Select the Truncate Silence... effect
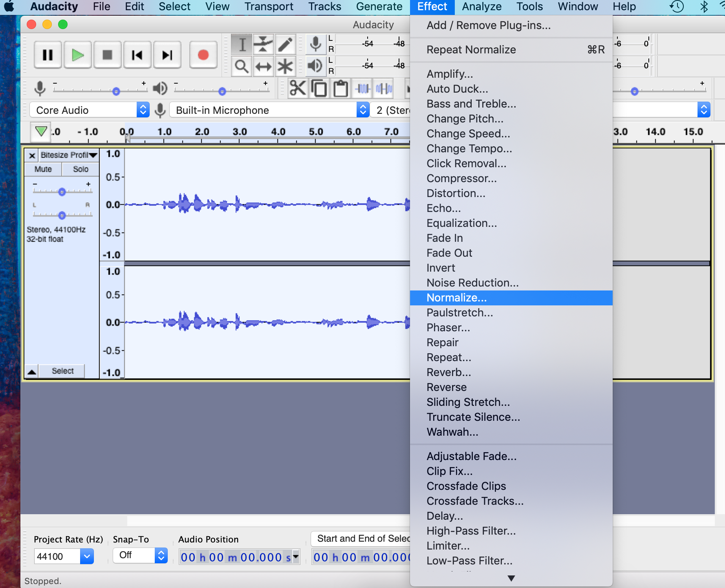The image size is (725, 588). [x=511, y=417]
